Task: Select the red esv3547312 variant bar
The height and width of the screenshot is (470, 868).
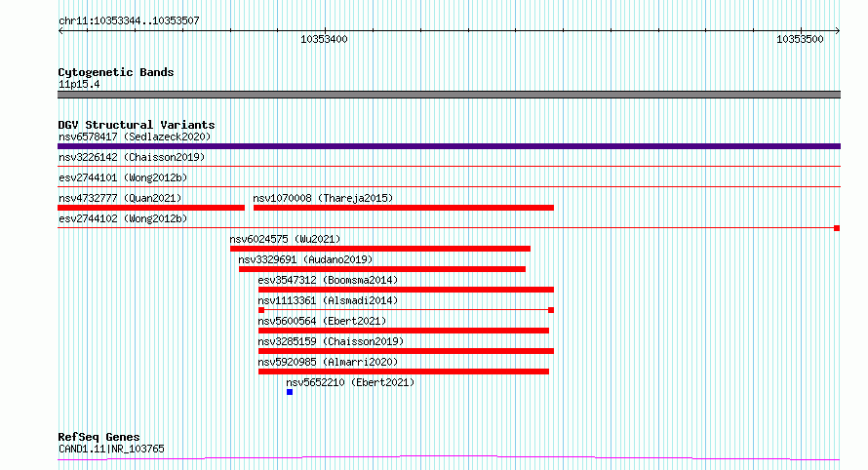Action: click(x=406, y=290)
